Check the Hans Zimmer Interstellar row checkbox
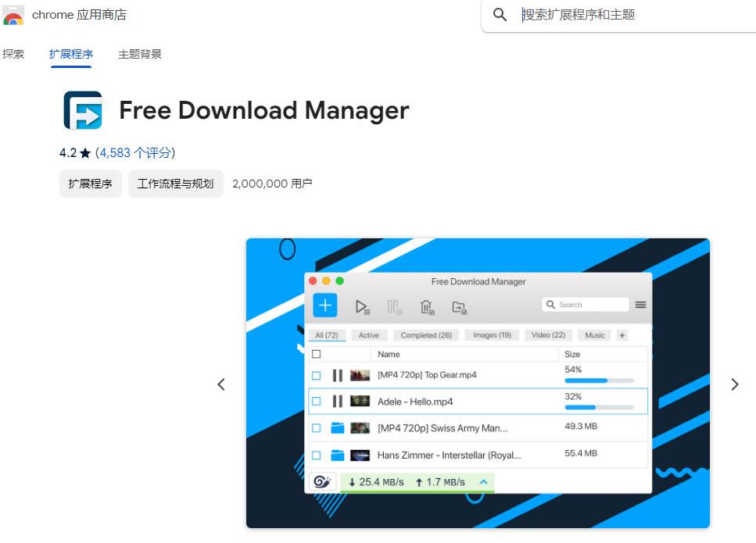756x543 pixels. click(317, 455)
